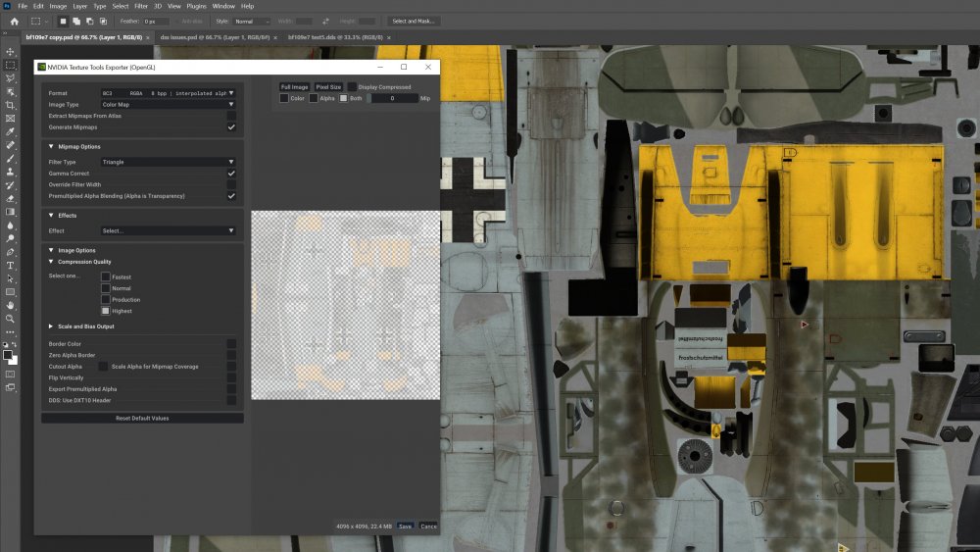Viewport: 980px width, 552px height.
Task: Select Production compression quality
Action: point(106,300)
